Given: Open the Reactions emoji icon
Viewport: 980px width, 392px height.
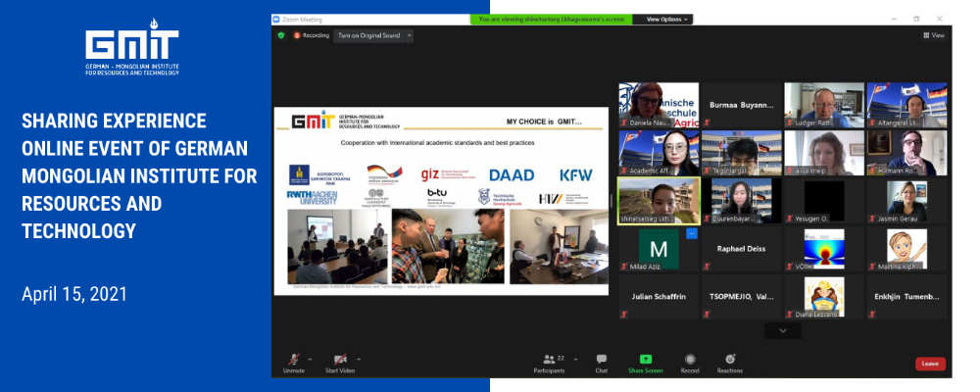Looking at the screenshot, I should [730, 359].
